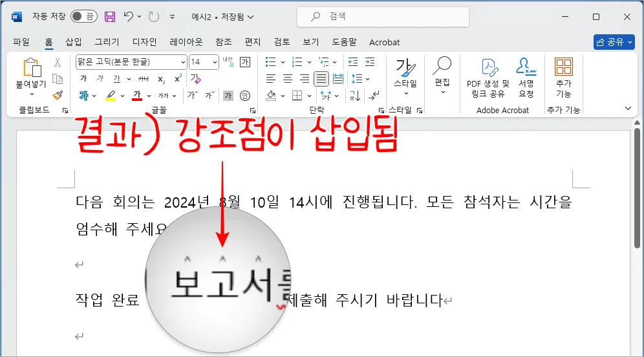Click the shading paint bucket icon
Screen dimensions: 644x357
pos(271,96)
